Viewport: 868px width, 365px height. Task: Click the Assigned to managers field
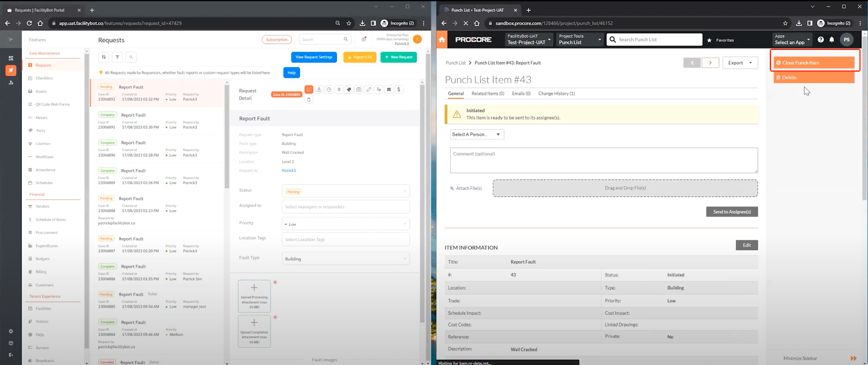pyautogui.click(x=346, y=207)
